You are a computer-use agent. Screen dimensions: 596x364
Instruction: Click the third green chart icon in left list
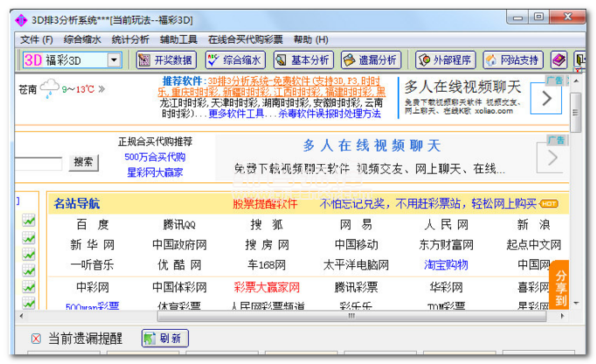click(29, 254)
